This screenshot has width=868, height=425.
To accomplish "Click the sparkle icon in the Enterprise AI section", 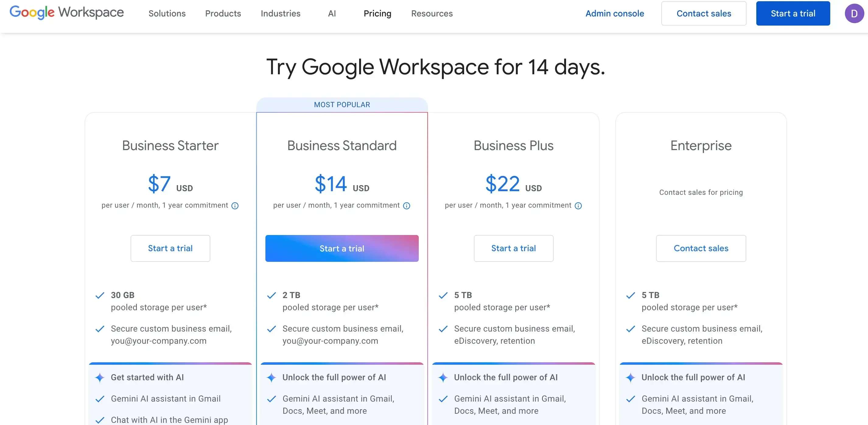I will pyautogui.click(x=630, y=378).
